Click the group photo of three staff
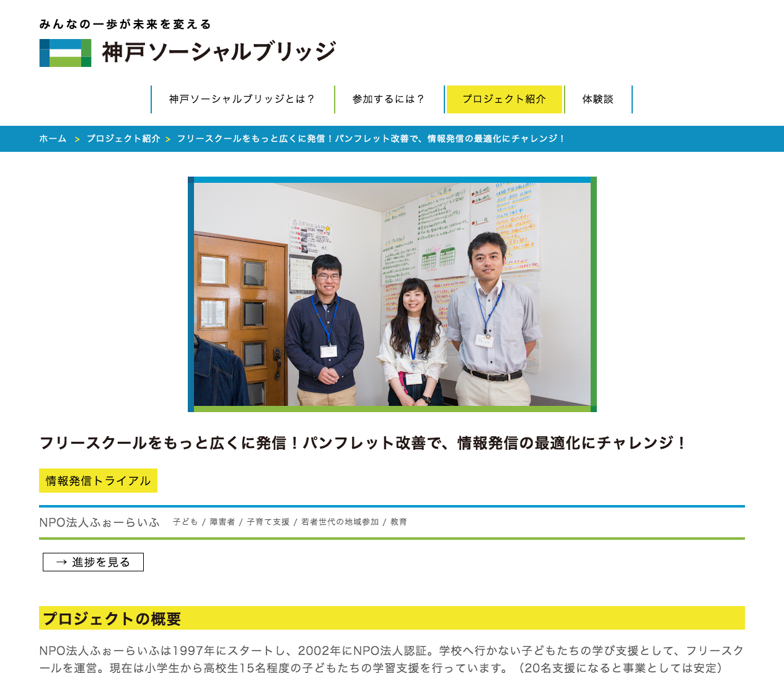This screenshot has width=784, height=673. coord(392,294)
